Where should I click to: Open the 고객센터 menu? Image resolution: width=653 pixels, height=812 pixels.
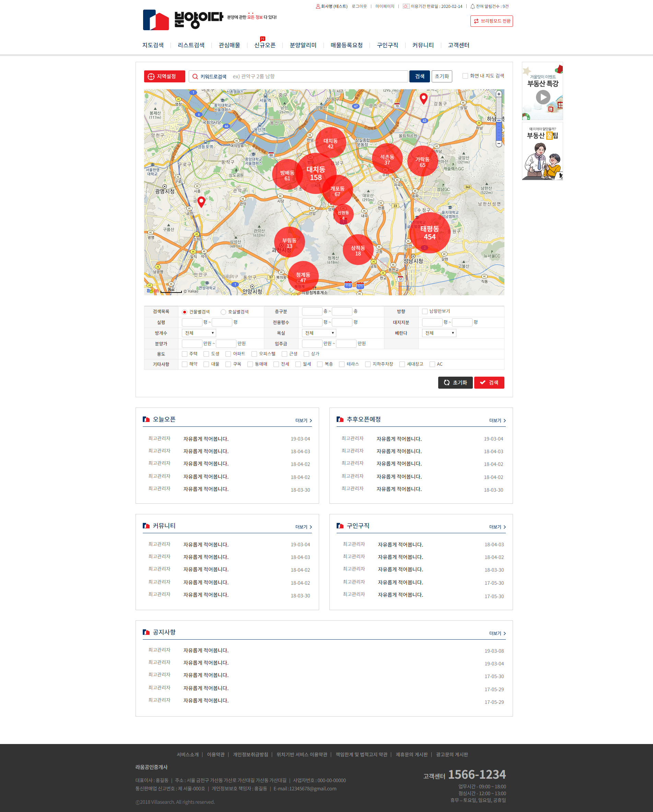458,45
